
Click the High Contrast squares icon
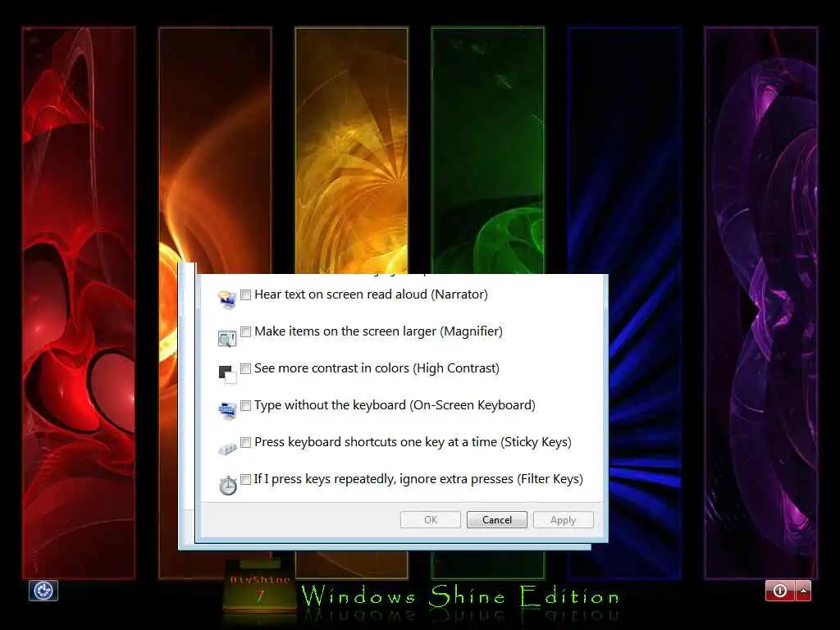pyautogui.click(x=227, y=374)
